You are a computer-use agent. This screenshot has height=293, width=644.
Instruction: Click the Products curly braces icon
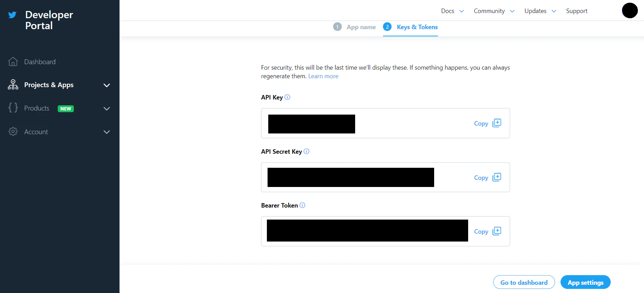(x=13, y=108)
